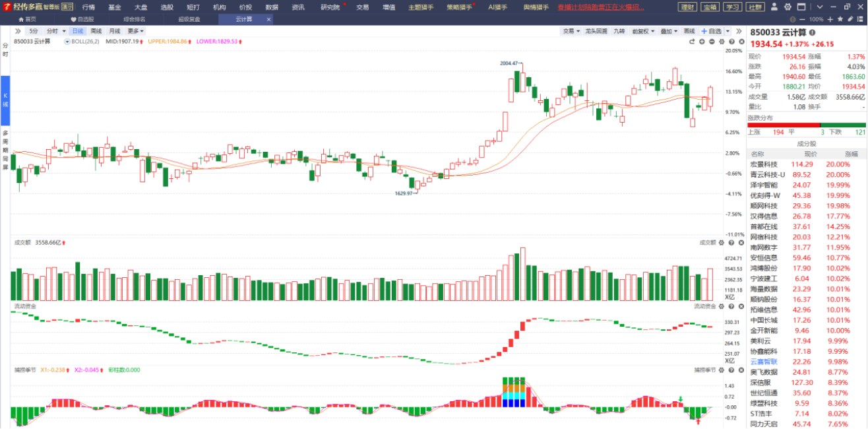Click the help question mark icon on chart
868x429 pixels.
pos(731,42)
